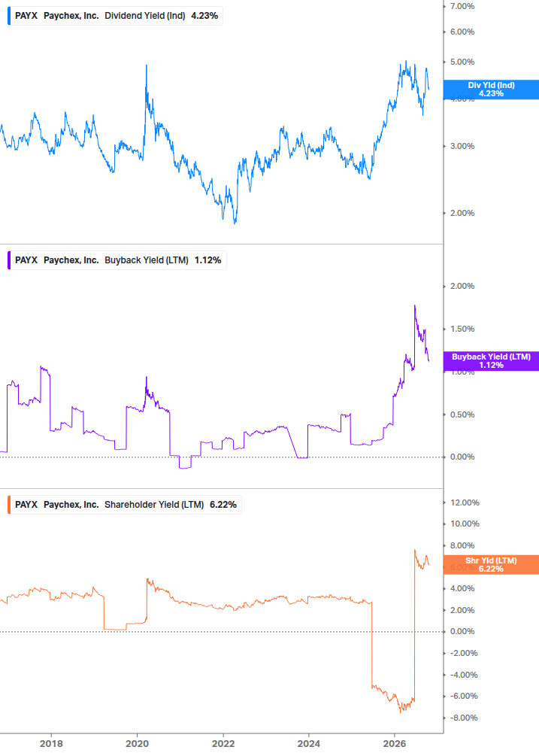This screenshot has height=756, width=539.
Task: Click the 1.12% value in Buyback Yield legend
Action: pyautogui.click(x=207, y=260)
